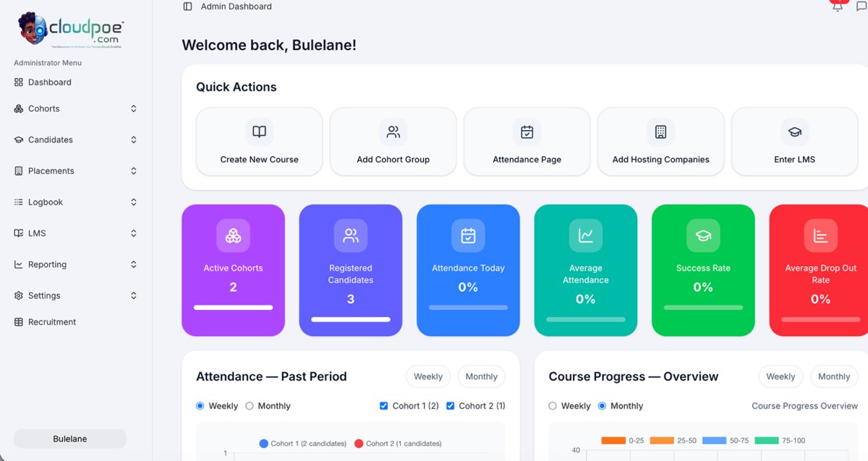Click the calendar check icon in Attendance Page
The height and width of the screenshot is (461, 868).
tap(527, 132)
